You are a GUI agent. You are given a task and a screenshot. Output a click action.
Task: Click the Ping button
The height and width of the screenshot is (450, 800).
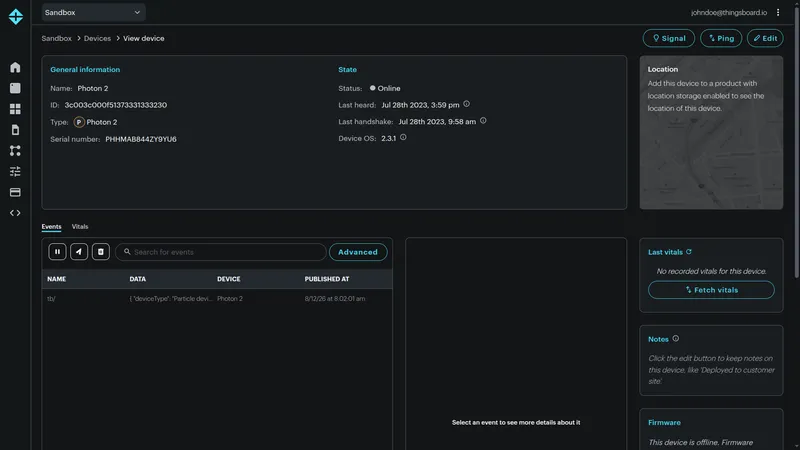pyautogui.click(x=721, y=38)
